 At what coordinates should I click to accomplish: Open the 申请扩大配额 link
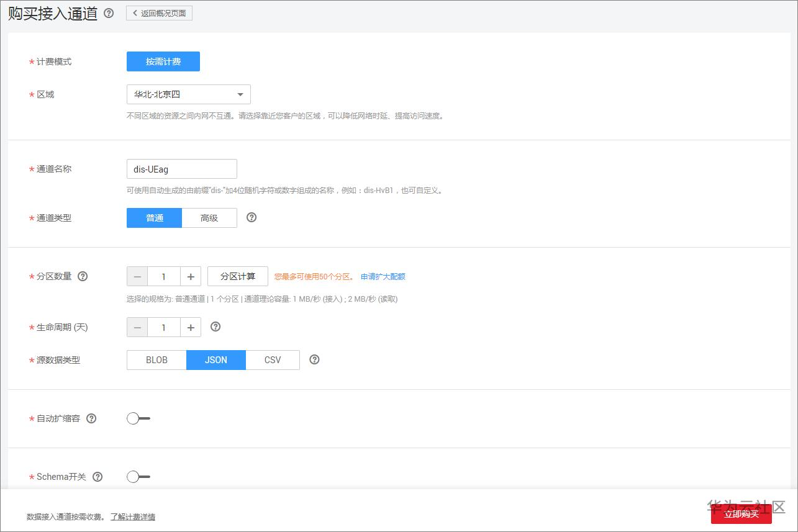click(x=383, y=276)
